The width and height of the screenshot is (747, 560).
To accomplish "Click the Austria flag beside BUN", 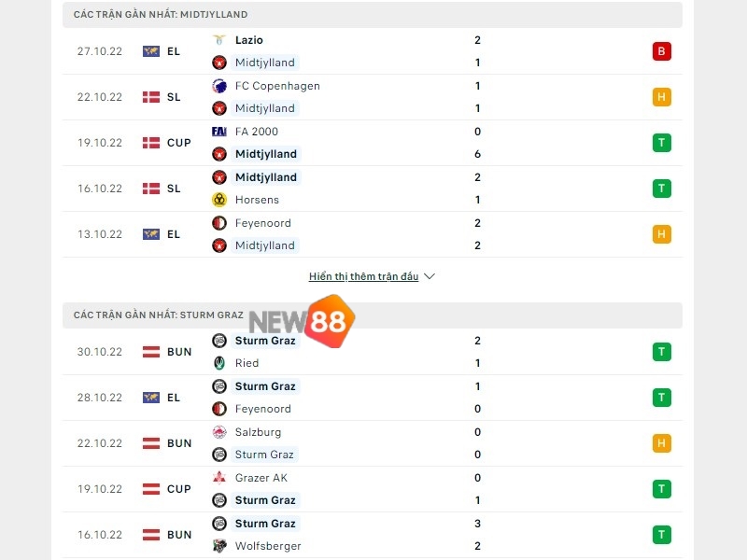I will 150,352.
